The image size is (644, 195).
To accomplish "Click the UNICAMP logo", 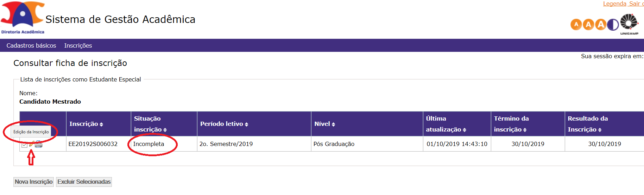I will [629, 24].
